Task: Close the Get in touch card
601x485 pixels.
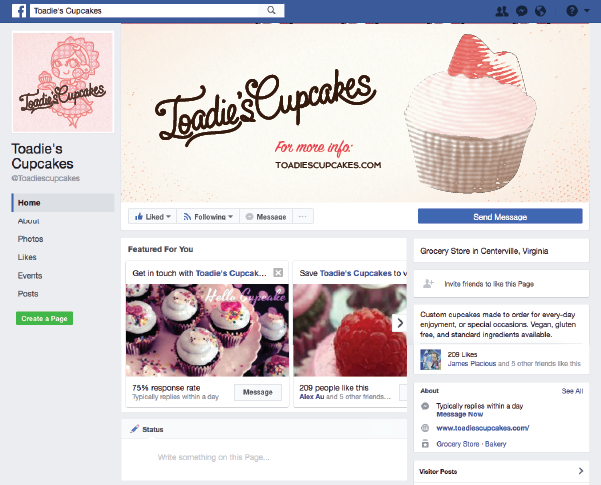Action: click(278, 273)
